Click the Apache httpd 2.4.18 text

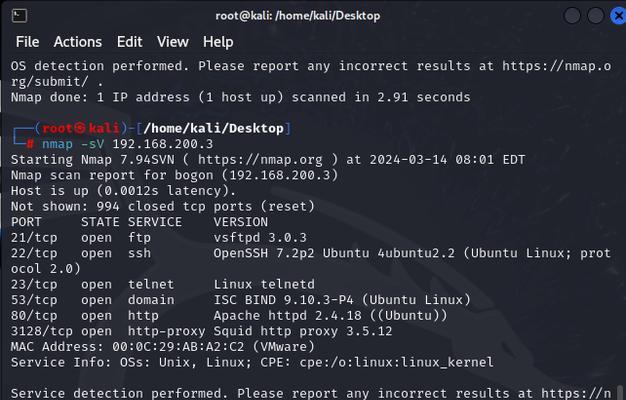[x=287, y=315]
